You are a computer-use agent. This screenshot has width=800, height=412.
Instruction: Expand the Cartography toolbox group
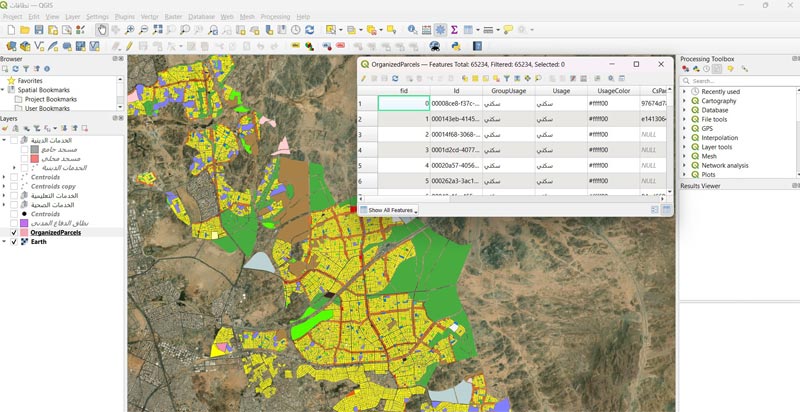click(x=685, y=101)
